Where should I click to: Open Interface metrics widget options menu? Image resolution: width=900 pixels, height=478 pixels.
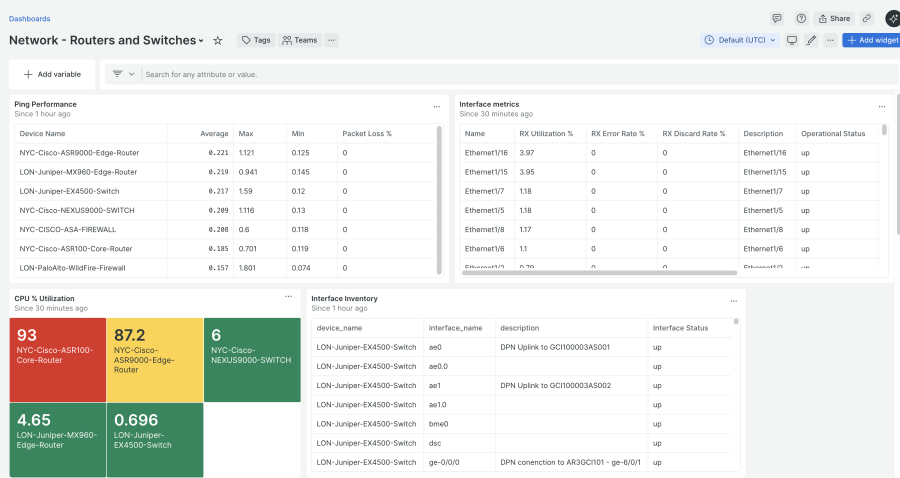point(882,107)
